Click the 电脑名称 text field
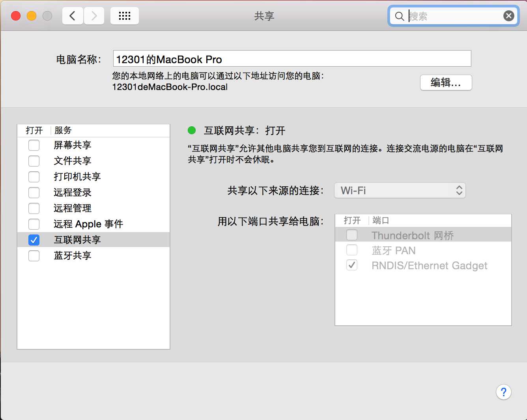This screenshot has width=527, height=420. (x=292, y=59)
